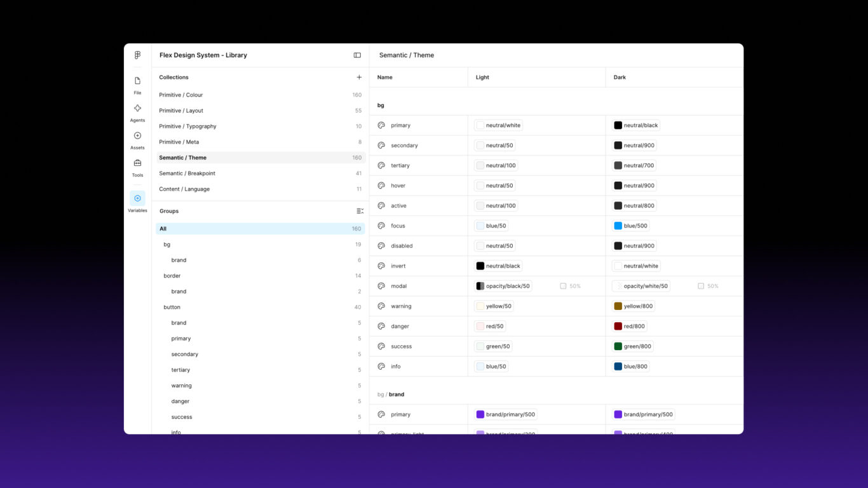
Task: Add a new collection with the plus icon
Action: click(x=359, y=78)
